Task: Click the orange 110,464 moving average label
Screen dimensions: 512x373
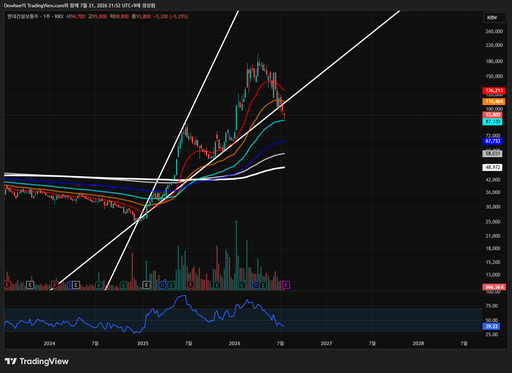Action: click(x=494, y=101)
